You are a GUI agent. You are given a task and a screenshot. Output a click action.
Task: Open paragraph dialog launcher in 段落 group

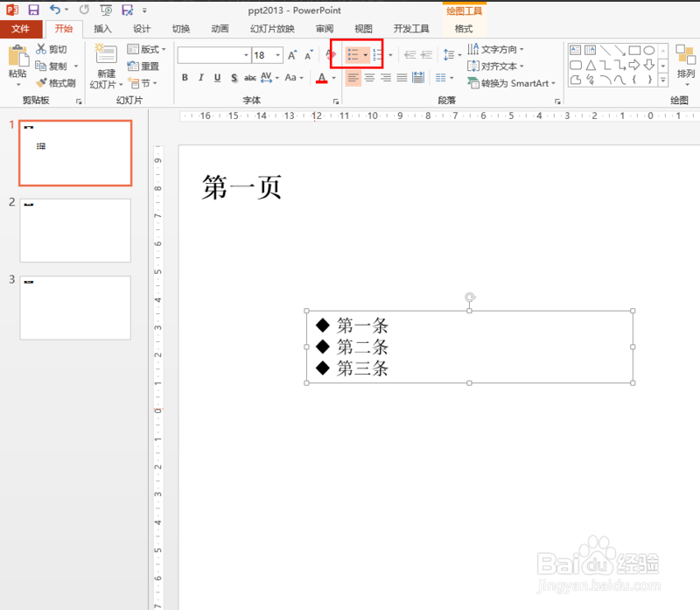[557, 102]
